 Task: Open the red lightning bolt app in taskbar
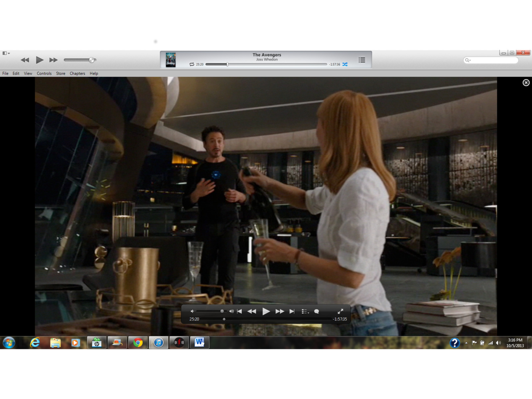[179, 342]
